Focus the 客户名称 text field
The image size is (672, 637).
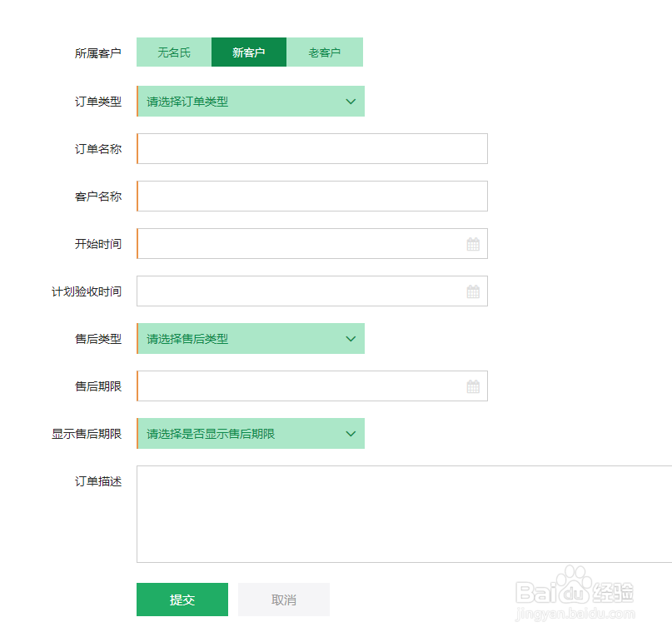(312, 197)
